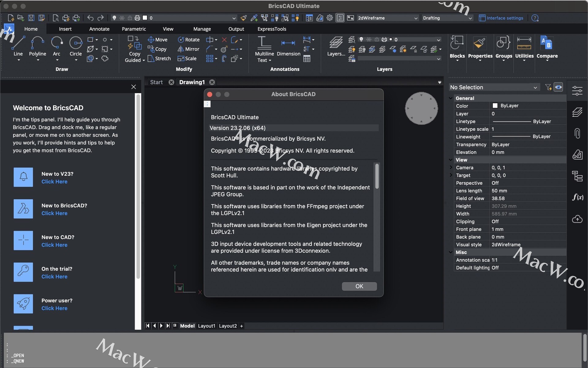
Task: Open the Manage ribbon tab
Action: (202, 29)
